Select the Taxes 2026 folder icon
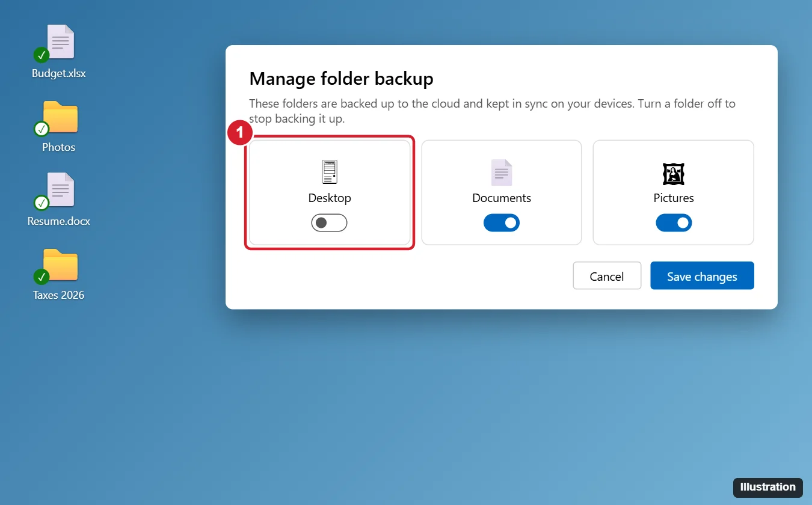The width and height of the screenshot is (812, 505). [61, 265]
